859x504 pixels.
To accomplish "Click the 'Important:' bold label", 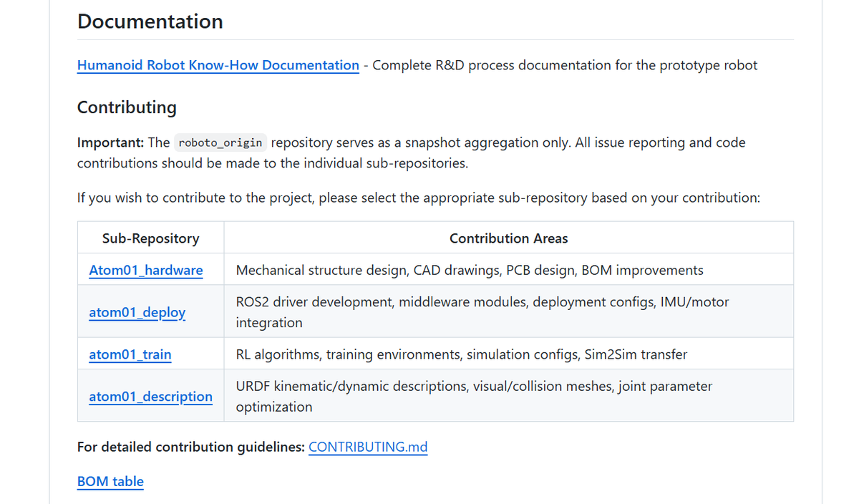I will 111,142.
